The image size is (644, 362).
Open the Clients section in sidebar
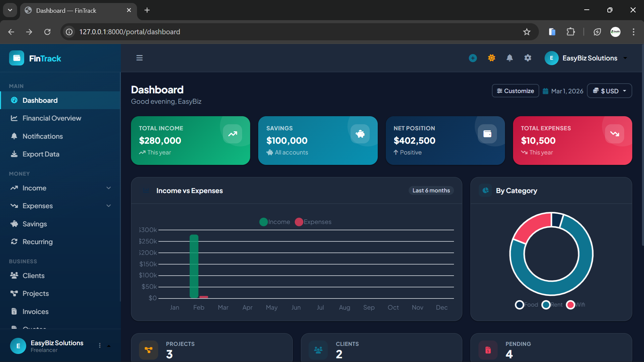(x=33, y=275)
